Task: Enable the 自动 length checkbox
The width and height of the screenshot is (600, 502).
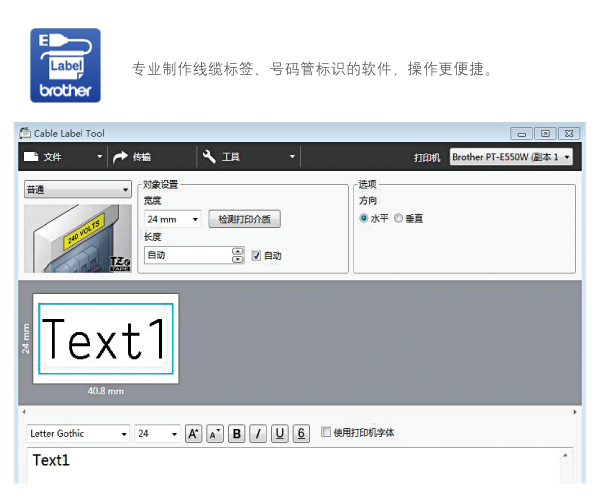Action: 256,255
